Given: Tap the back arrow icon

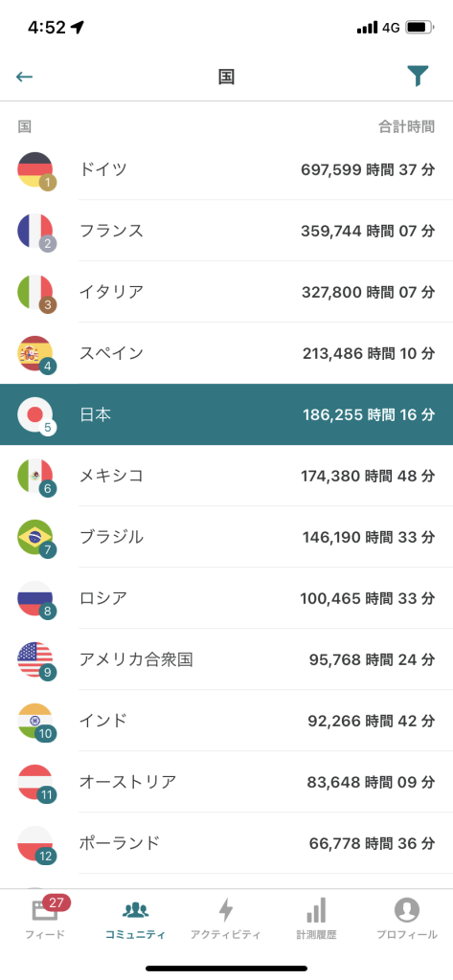Looking at the screenshot, I should [x=24, y=77].
